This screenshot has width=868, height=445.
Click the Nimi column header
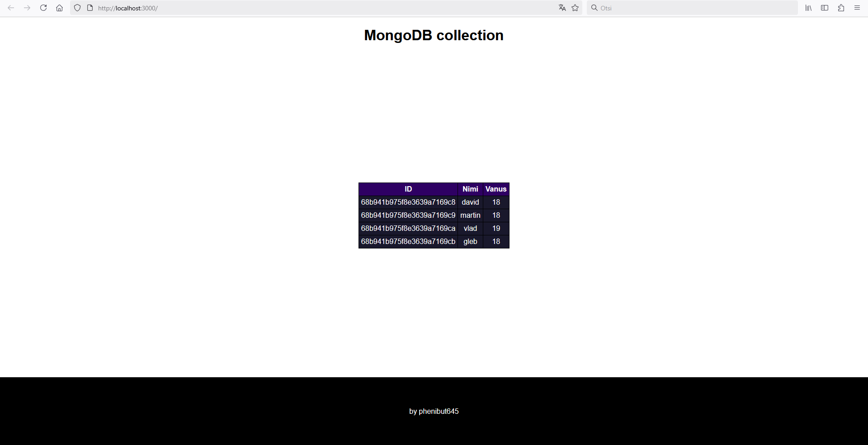click(x=470, y=189)
